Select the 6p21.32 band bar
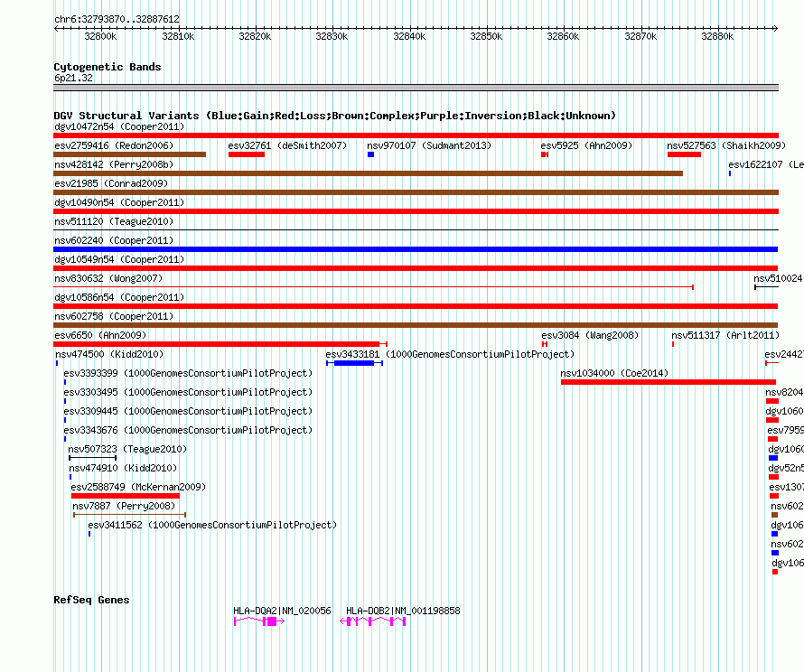The height and width of the screenshot is (672, 804). pos(416,88)
